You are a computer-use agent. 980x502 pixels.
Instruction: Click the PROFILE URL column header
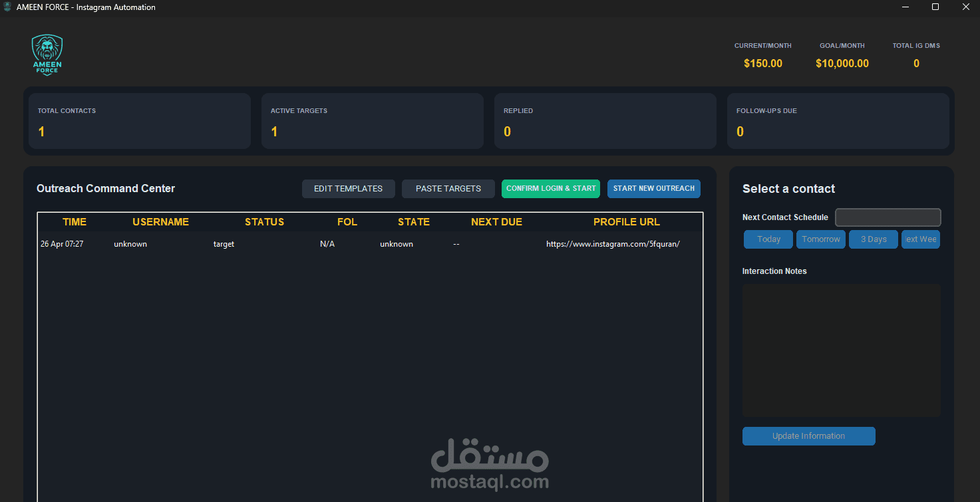[x=627, y=222]
